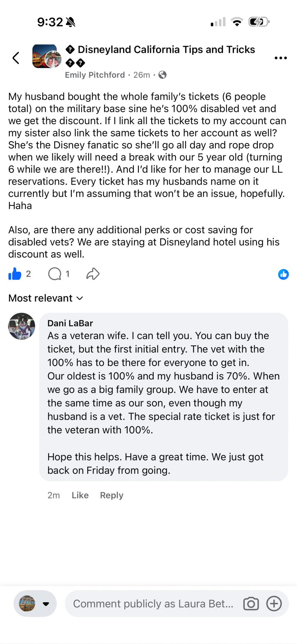The width and height of the screenshot is (297, 644).
Task: Like the post with thumbs-up icon
Action: (15, 274)
